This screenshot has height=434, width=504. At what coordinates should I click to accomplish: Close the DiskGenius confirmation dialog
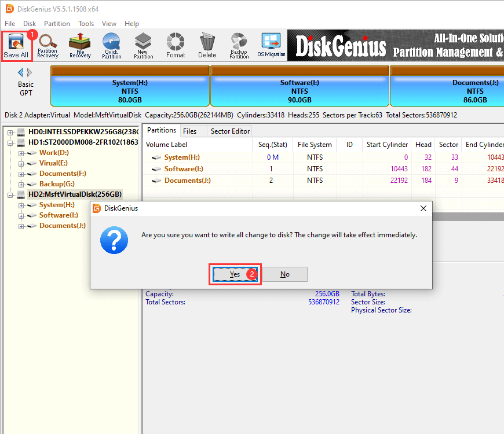tap(423, 208)
